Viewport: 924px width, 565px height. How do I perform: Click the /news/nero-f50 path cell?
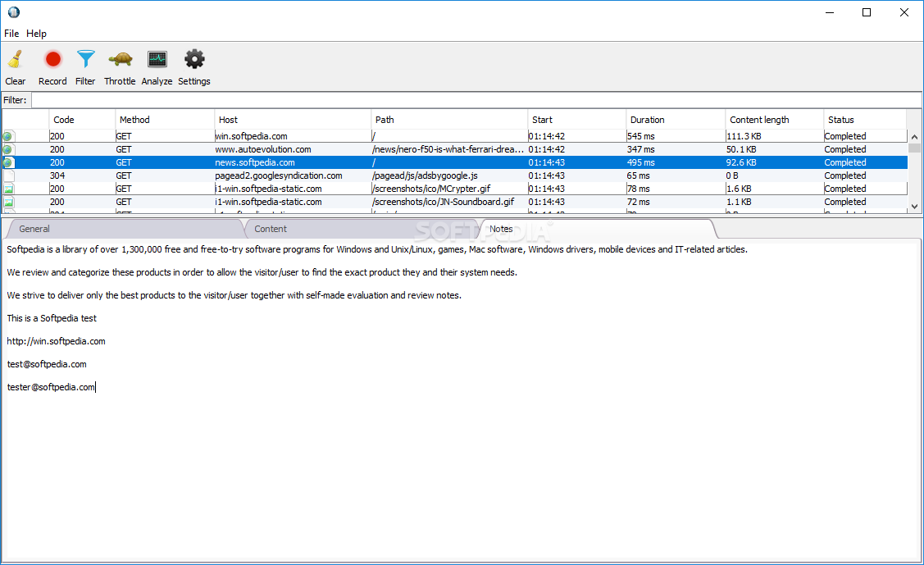[448, 149]
